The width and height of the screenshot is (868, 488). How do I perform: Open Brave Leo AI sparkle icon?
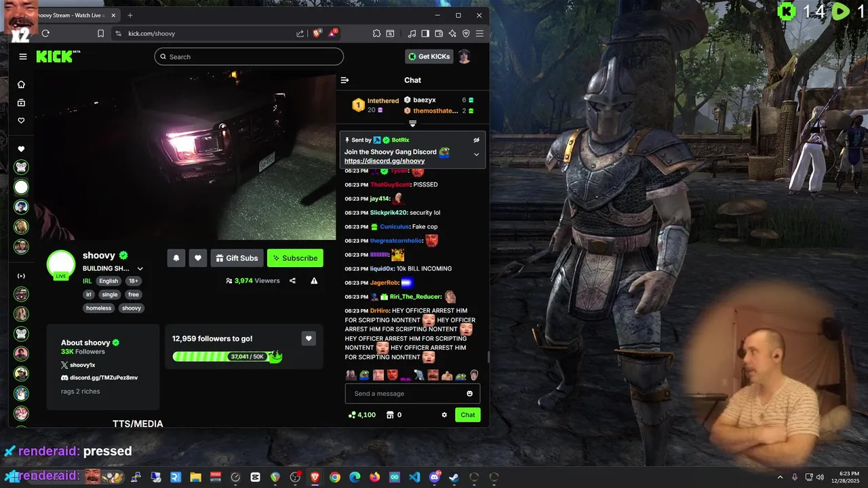point(452,33)
